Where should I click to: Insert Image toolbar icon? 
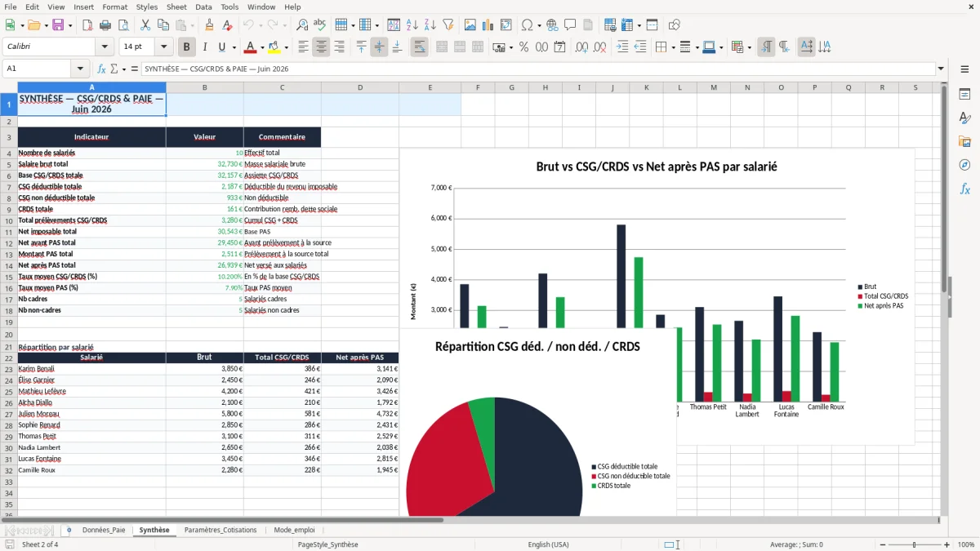[x=470, y=25]
